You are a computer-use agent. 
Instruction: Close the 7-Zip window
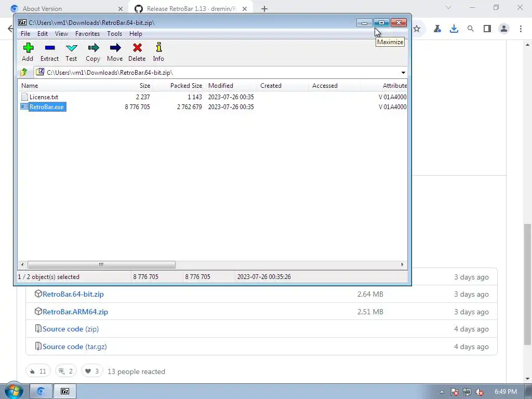[398, 23]
